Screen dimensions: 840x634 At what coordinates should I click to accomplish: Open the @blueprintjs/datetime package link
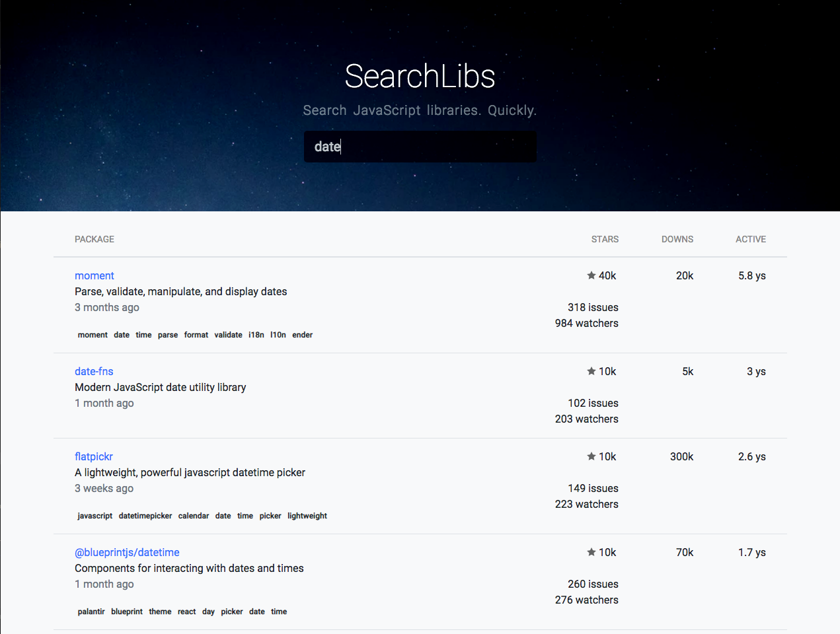[127, 552]
